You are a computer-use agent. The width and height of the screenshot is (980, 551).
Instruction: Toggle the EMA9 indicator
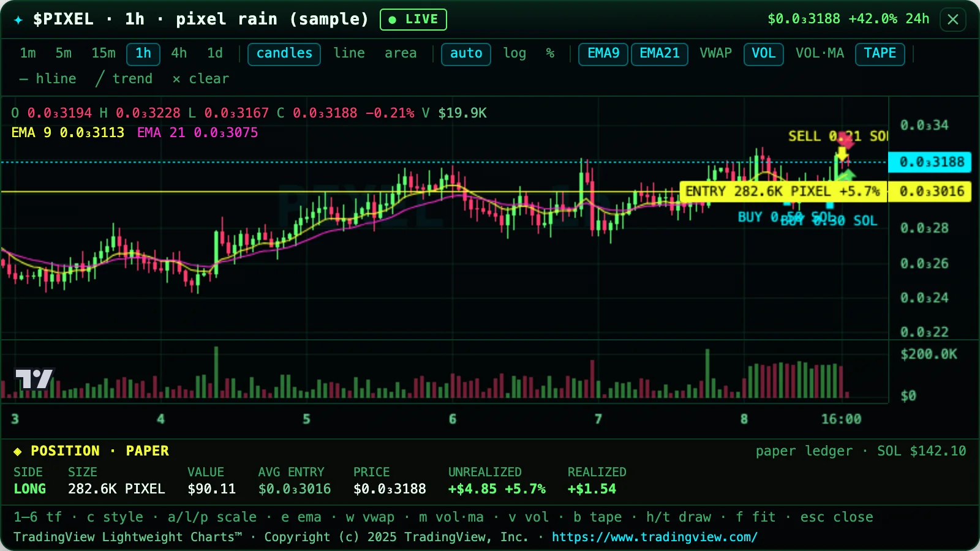coord(603,54)
